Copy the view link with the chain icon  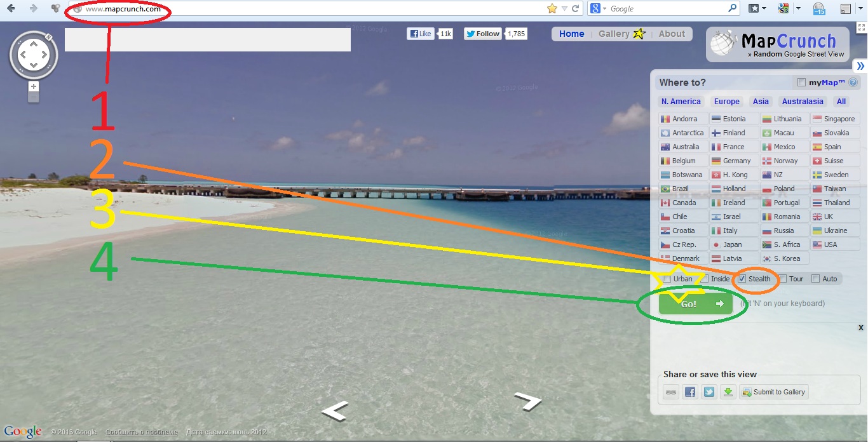coord(671,392)
